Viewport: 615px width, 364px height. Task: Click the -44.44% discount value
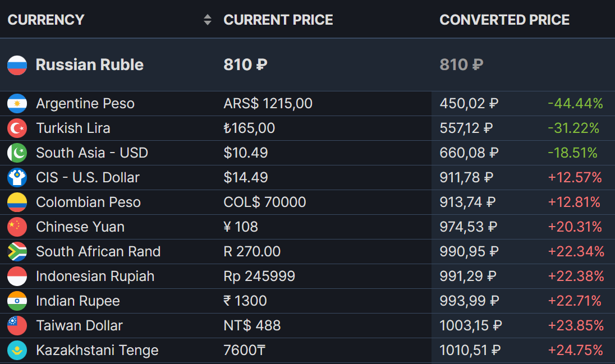coord(576,103)
